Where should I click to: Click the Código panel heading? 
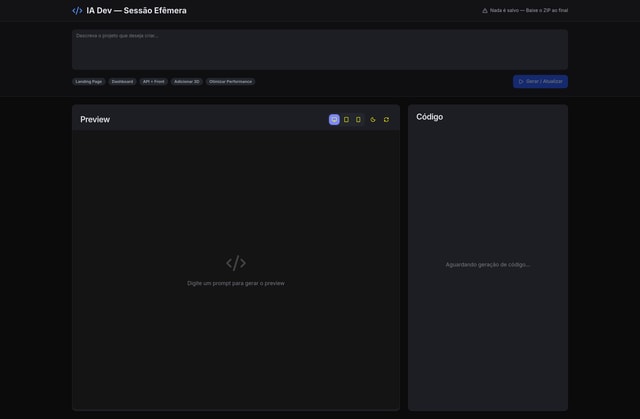click(x=429, y=117)
